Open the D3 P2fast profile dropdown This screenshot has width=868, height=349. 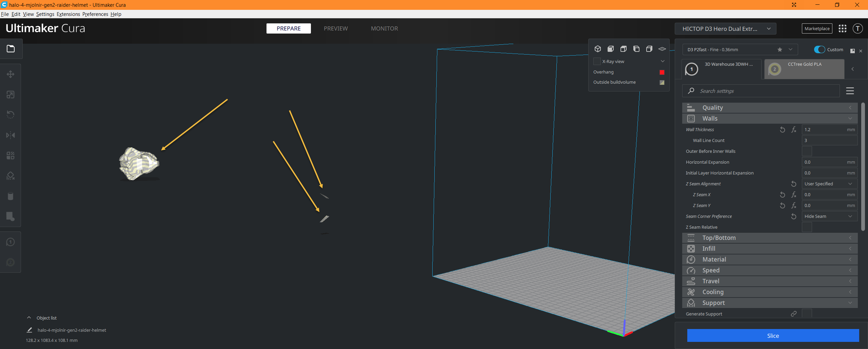coord(740,49)
